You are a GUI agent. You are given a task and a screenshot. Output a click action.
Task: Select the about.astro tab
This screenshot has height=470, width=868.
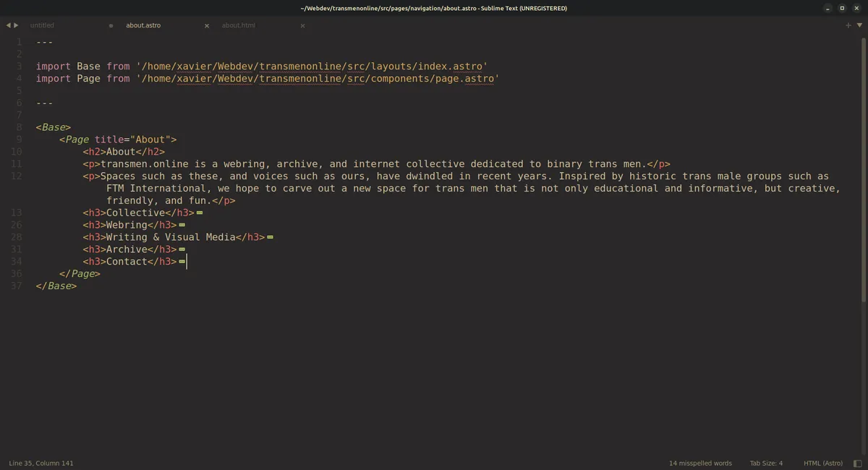pos(143,25)
